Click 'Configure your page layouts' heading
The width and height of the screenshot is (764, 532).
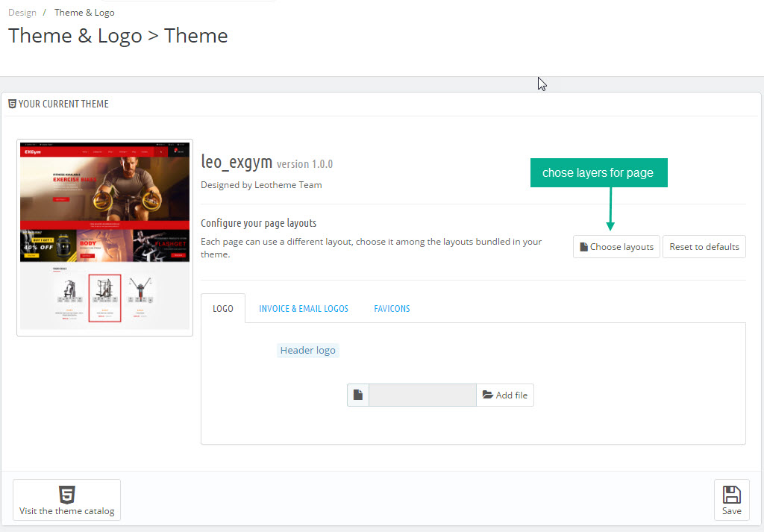[x=259, y=223]
